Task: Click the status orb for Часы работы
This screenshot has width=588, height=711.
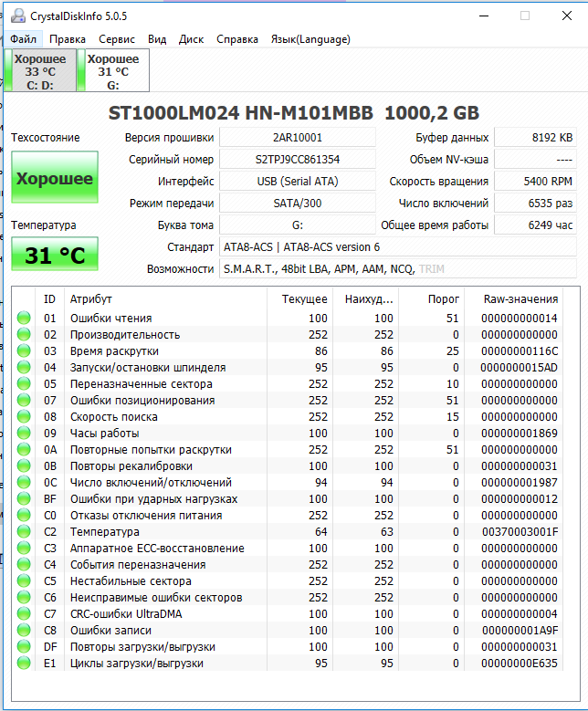Action: click(24, 433)
